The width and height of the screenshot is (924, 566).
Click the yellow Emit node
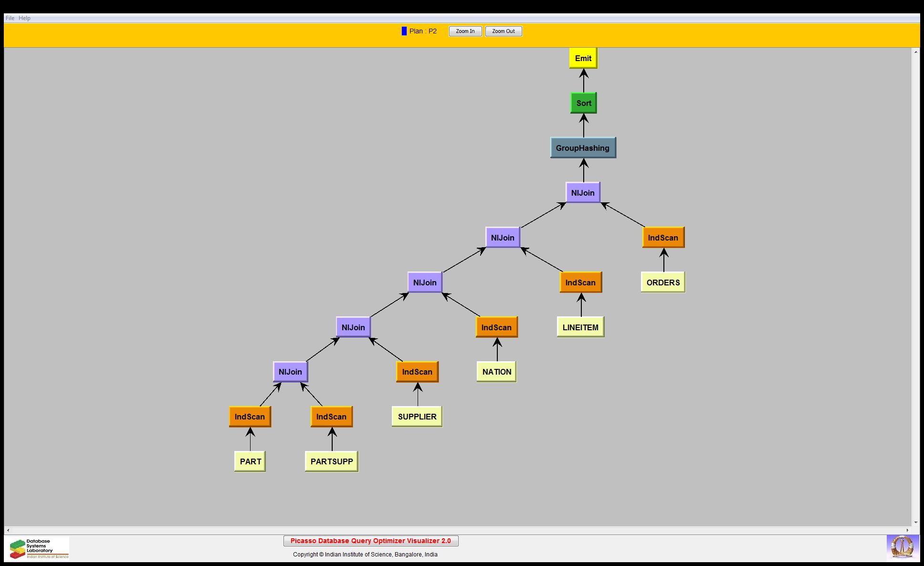click(x=583, y=58)
